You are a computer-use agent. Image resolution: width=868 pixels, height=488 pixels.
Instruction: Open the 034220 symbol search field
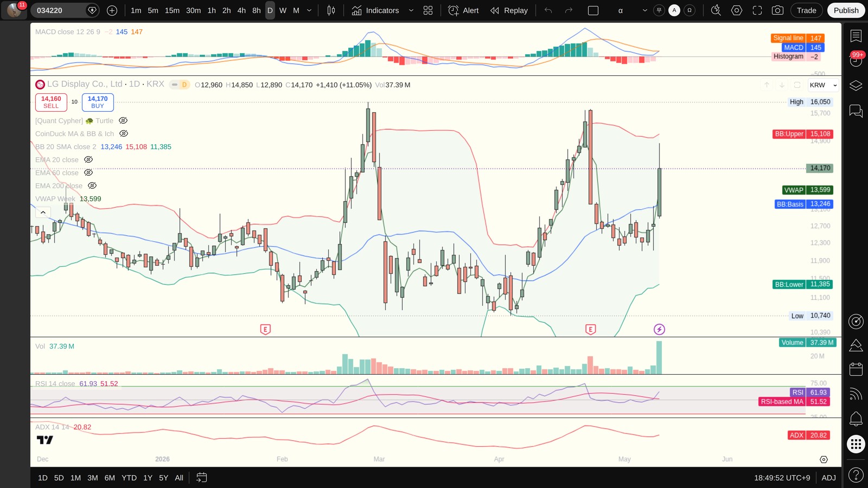coord(58,10)
